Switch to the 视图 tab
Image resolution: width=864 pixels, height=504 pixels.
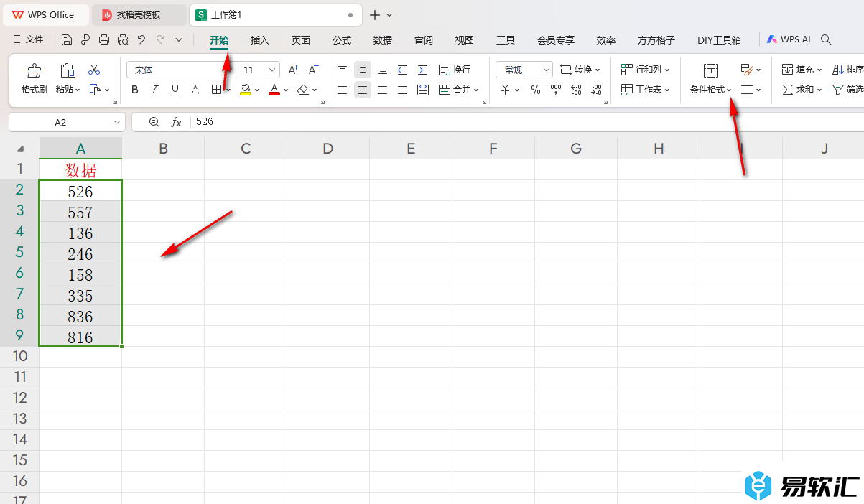465,40
